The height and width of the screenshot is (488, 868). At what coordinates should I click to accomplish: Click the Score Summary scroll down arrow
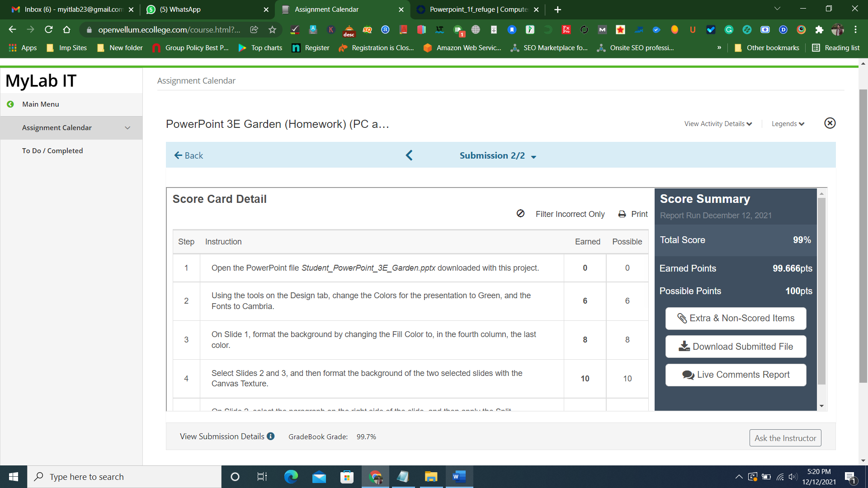click(x=822, y=406)
